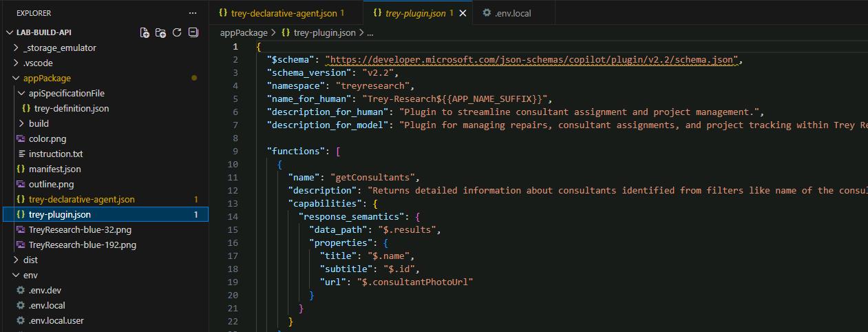
Task: Click the gear icon beside .env.dev
Action: (21, 290)
